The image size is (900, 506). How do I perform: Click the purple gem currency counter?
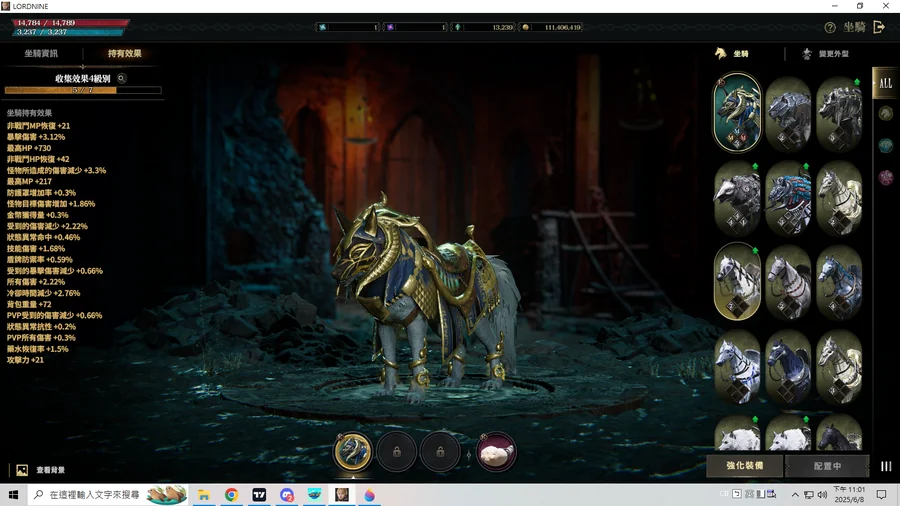pyautogui.click(x=416, y=27)
